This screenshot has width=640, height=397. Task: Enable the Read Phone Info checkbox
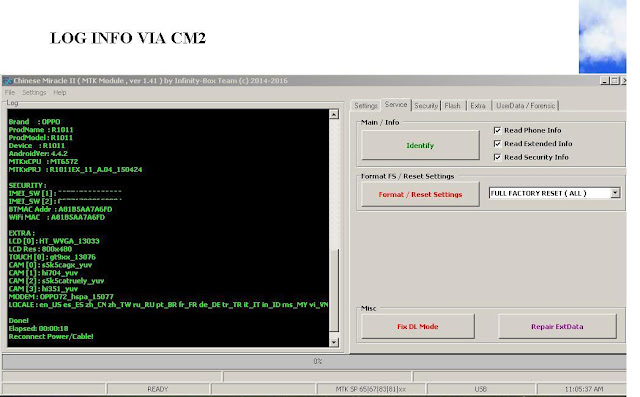tap(497, 130)
